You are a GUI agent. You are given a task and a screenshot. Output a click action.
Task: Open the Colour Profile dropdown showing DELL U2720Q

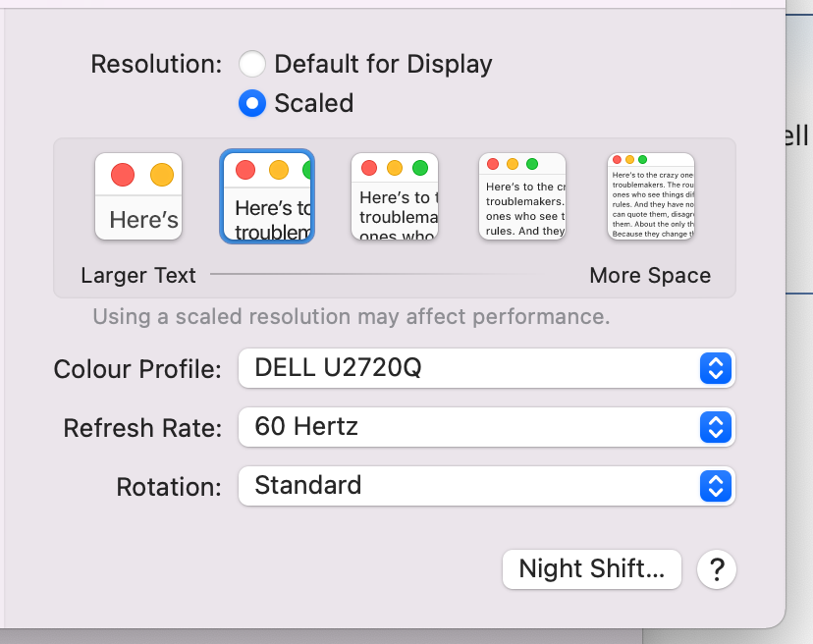(471, 368)
